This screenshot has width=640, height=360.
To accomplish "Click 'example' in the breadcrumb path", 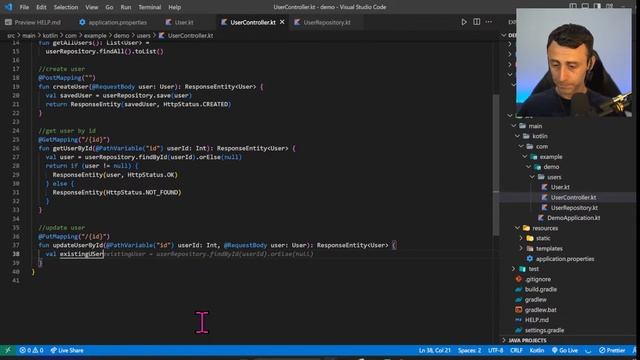I will pyautogui.click(x=95, y=36).
